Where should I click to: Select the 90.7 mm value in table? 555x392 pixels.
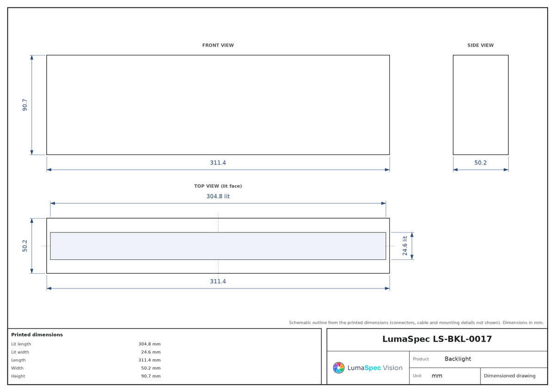point(151,376)
